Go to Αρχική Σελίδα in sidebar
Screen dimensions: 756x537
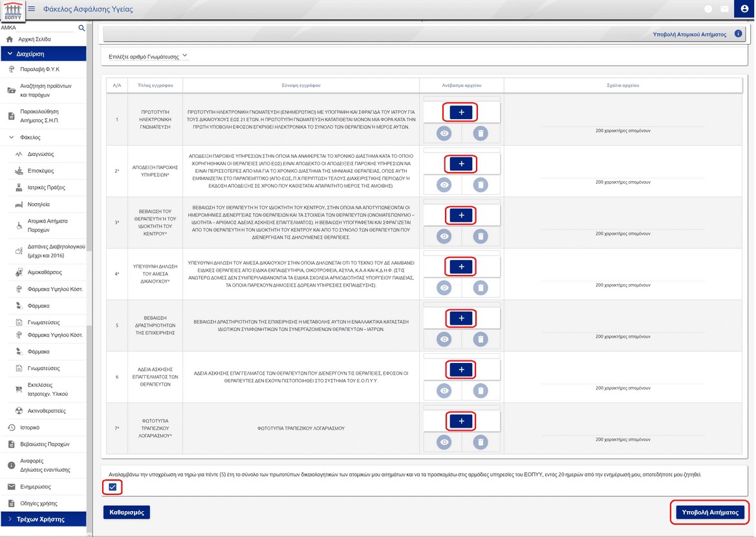coord(34,39)
